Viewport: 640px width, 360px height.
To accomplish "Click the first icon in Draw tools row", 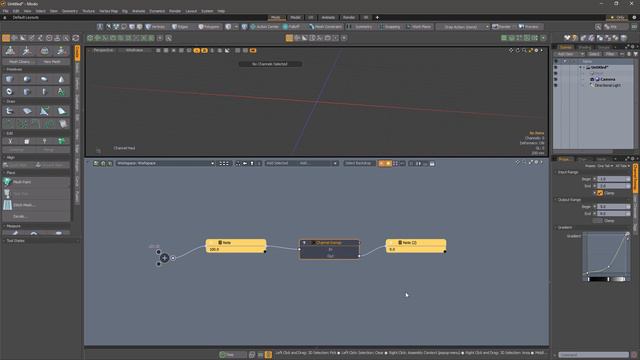I will point(9,111).
